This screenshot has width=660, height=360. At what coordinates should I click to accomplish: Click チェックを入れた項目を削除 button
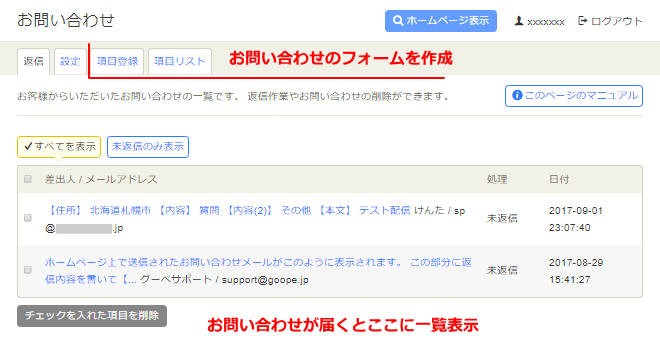92,316
